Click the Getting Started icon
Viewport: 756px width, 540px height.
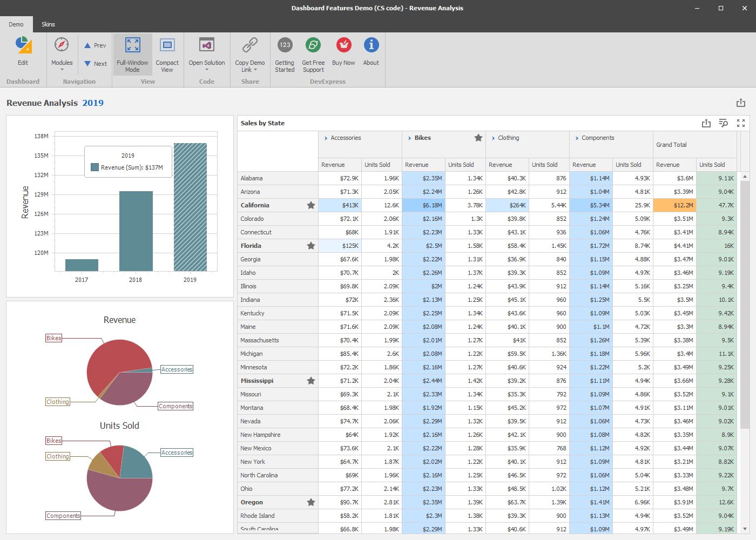pyautogui.click(x=285, y=45)
